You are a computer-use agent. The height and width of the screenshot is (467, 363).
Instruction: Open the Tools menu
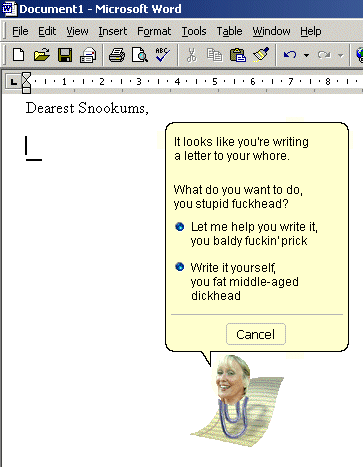pyautogui.click(x=194, y=31)
